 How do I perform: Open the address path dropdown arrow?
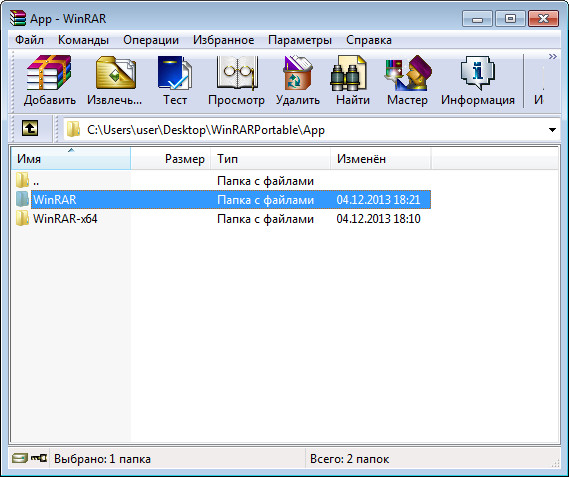(x=552, y=130)
